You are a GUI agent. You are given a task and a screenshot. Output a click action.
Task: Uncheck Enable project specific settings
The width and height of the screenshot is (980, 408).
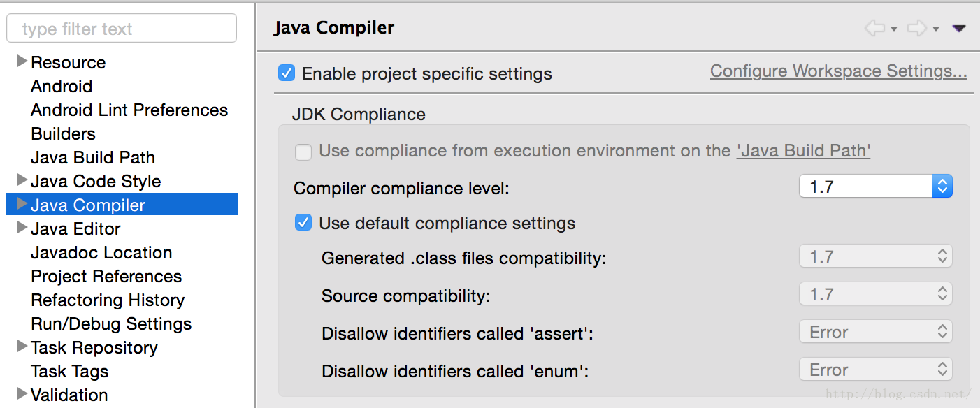[x=287, y=73]
